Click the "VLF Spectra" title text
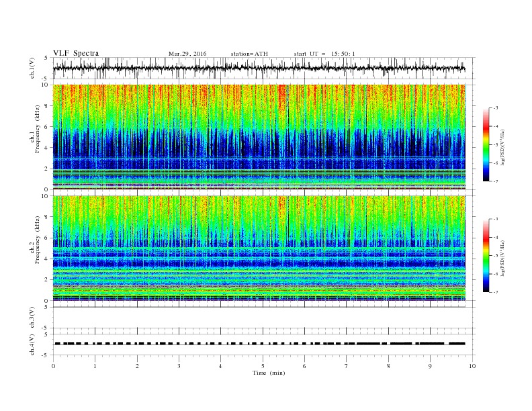The height and width of the screenshot is (411, 532). click(76, 53)
